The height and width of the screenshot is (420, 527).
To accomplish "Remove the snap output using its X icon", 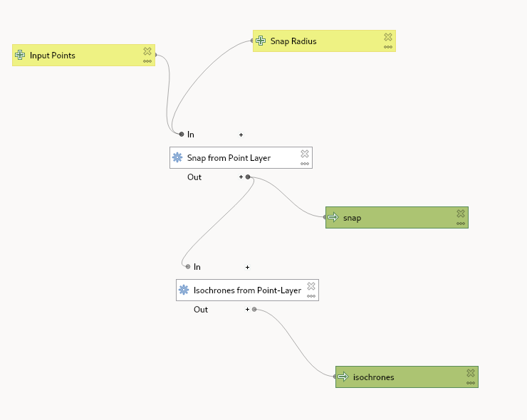I will pyautogui.click(x=461, y=214).
